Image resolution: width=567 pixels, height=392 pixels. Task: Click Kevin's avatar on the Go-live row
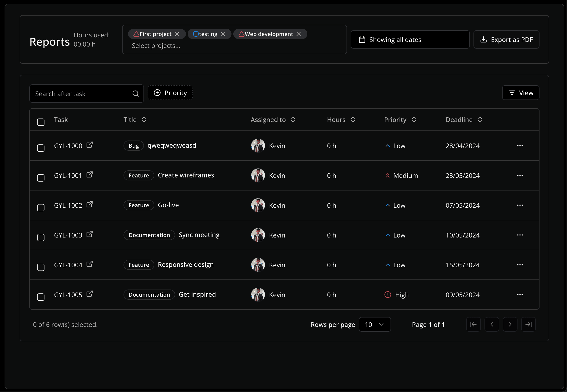[258, 205]
